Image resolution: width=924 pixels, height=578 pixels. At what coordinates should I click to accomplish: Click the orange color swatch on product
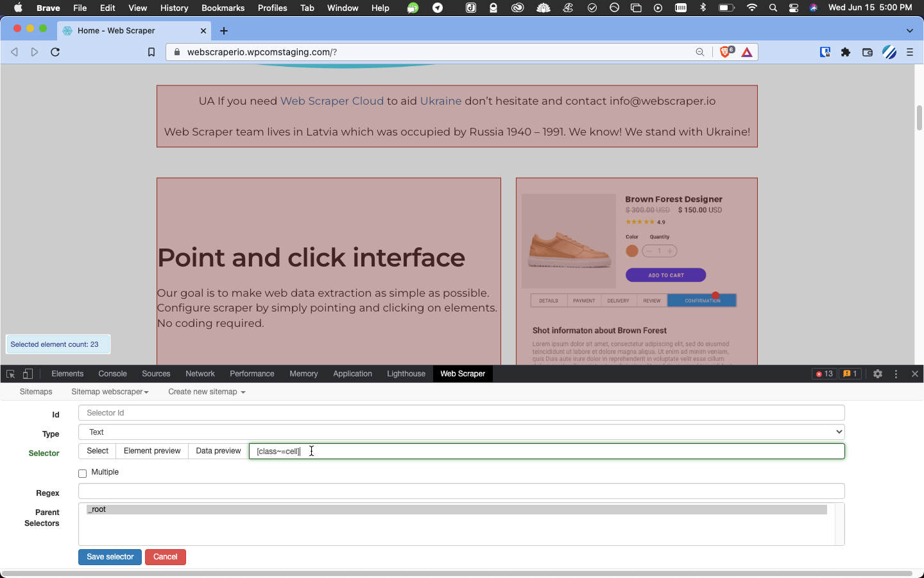pyautogui.click(x=632, y=251)
